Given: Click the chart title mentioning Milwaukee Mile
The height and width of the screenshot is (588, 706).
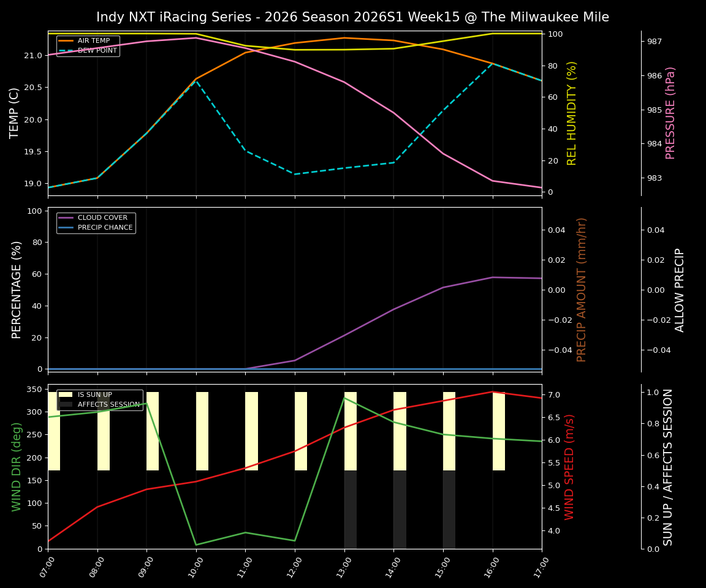Looking at the screenshot, I should point(353,17).
